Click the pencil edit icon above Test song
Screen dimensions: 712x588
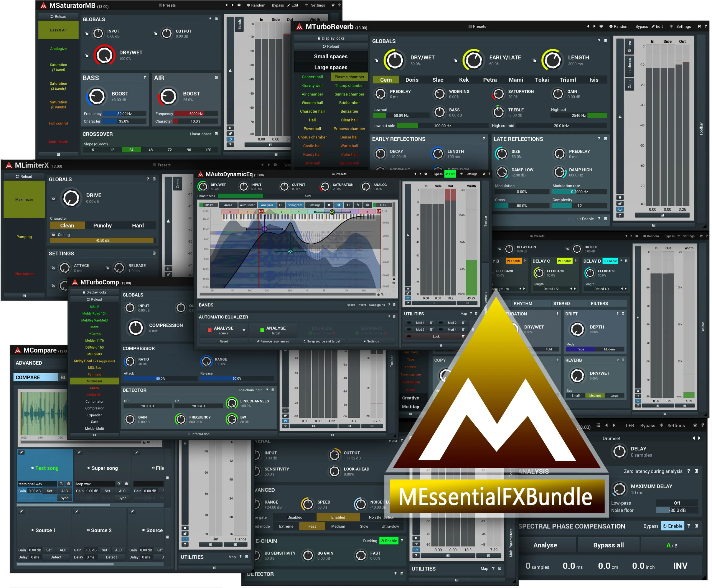(21, 452)
